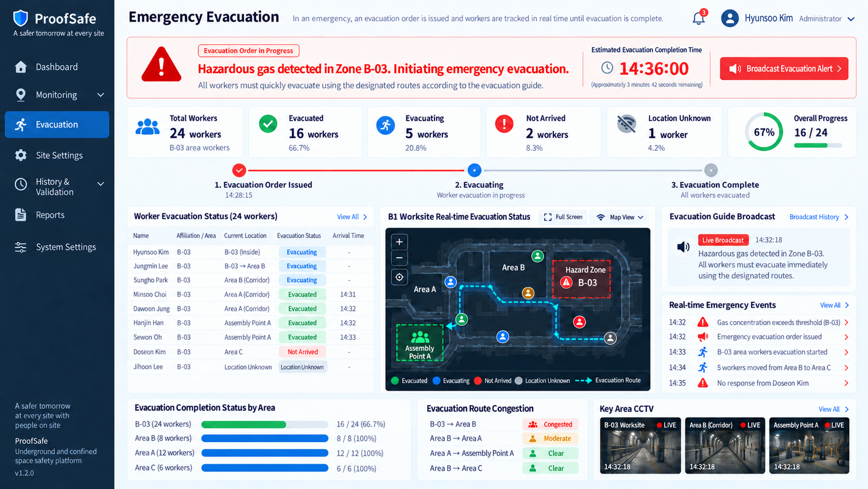The image size is (868, 489).
Task: Open the Assembly Point A CCTV thumbnail
Action: pos(809,445)
